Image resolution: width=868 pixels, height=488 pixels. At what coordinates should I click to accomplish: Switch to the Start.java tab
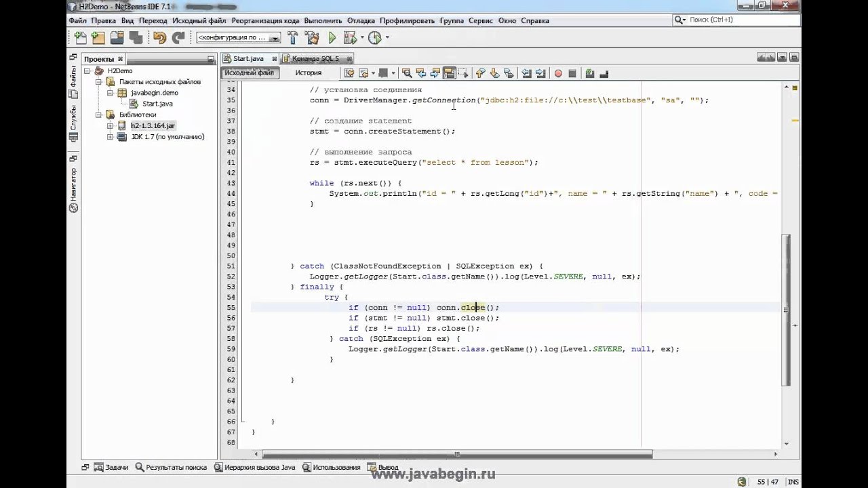click(x=248, y=59)
